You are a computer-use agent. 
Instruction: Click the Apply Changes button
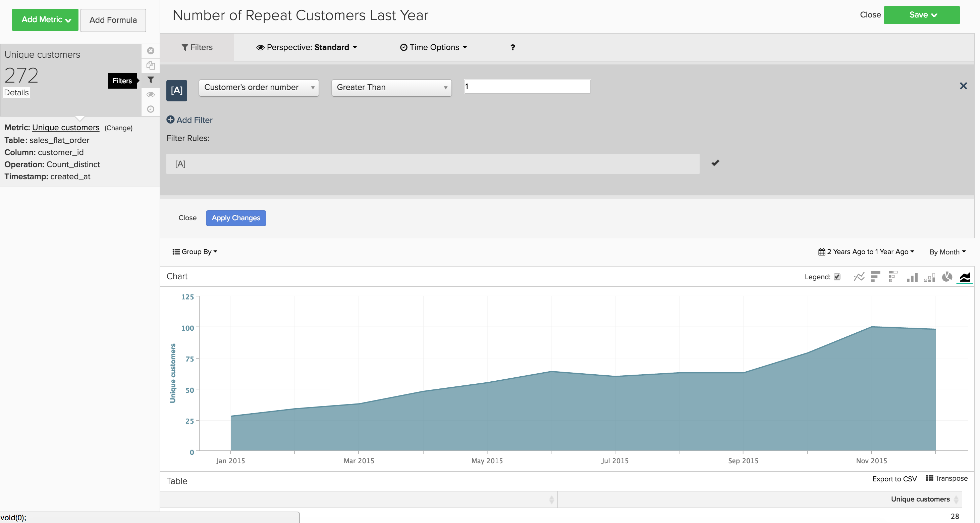coord(236,218)
